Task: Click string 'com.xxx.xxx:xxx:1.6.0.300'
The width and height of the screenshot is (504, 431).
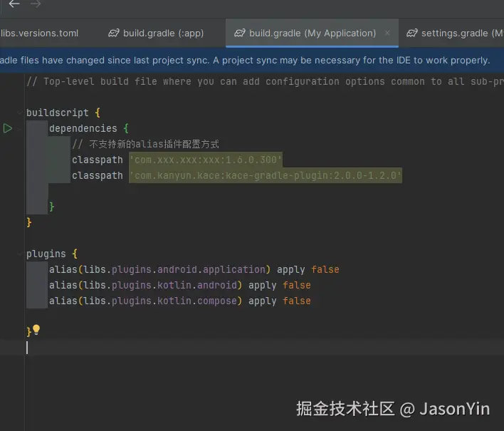Action: 206,160
